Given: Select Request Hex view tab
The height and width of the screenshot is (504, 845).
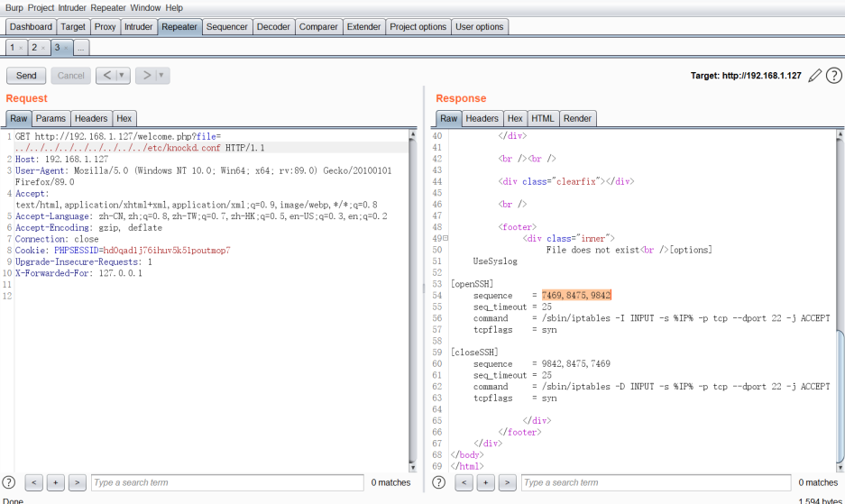Looking at the screenshot, I should [x=124, y=119].
